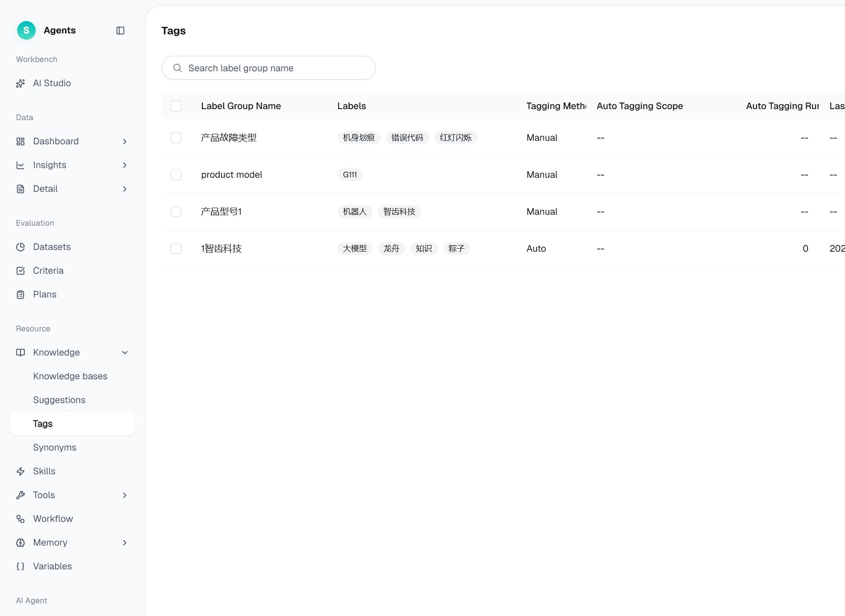This screenshot has width=845, height=616.
Task: Click the 机器人 label tag
Action: point(355,212)
